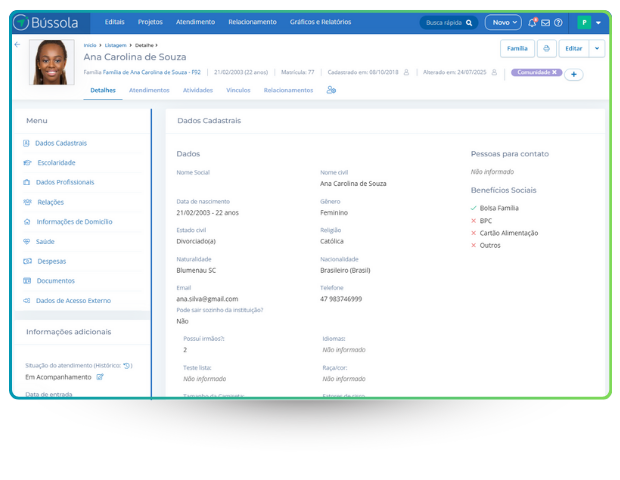620x480 pixels.
Task: Open the Relacionamento menu
Action: tap(252, 22)
